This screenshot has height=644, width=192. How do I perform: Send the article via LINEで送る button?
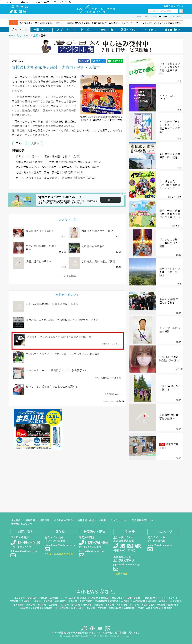(115, 61)
